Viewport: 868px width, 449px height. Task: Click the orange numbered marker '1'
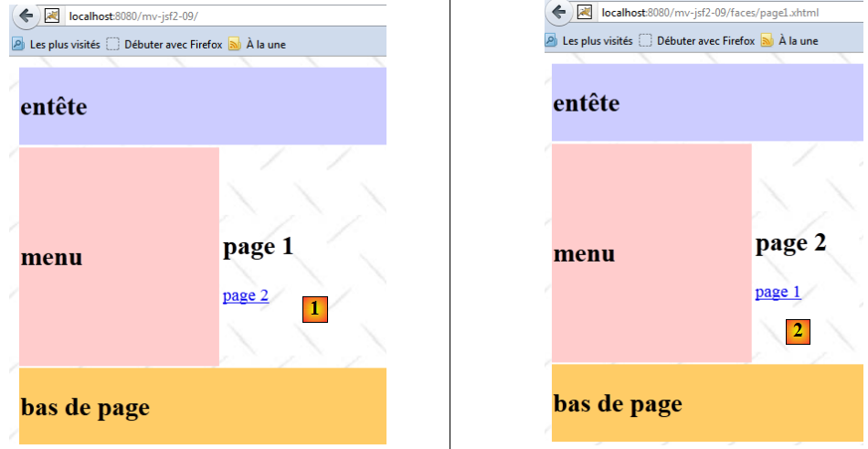coord(314,309)
